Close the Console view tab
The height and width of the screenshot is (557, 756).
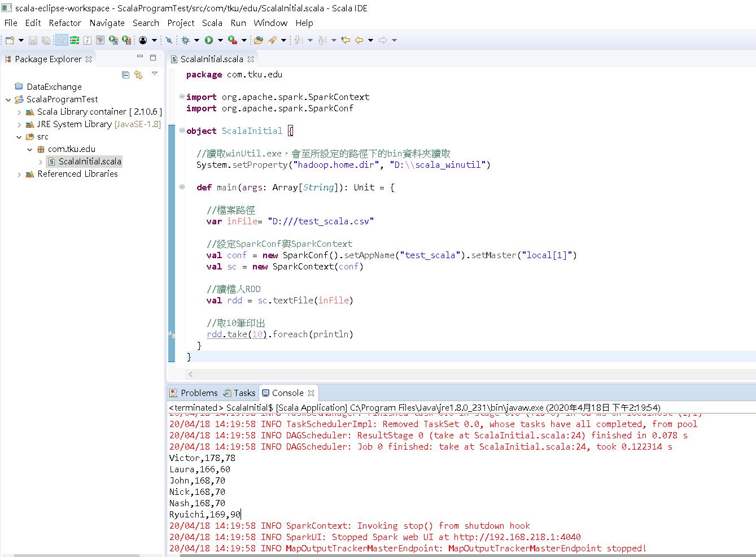[x=311, y=393]
